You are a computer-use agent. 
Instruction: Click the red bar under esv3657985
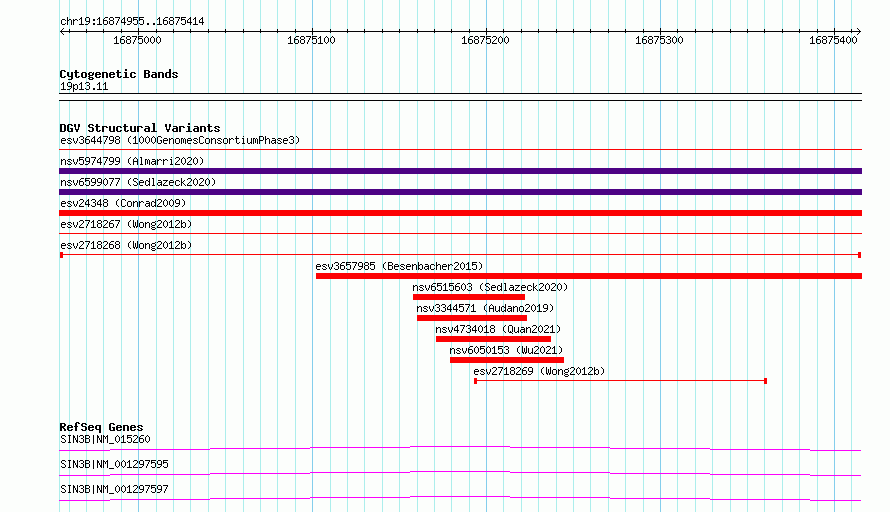click(589, 276)
